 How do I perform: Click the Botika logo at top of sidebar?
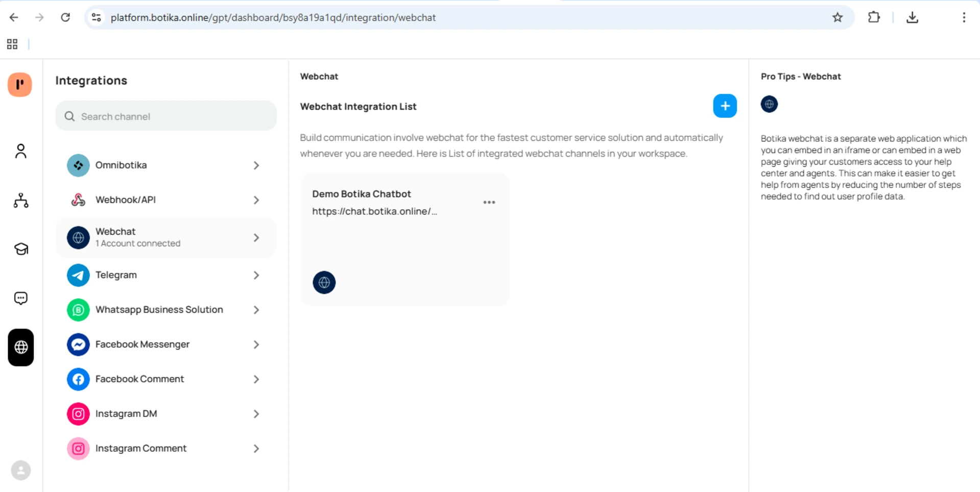pos(20,85)
